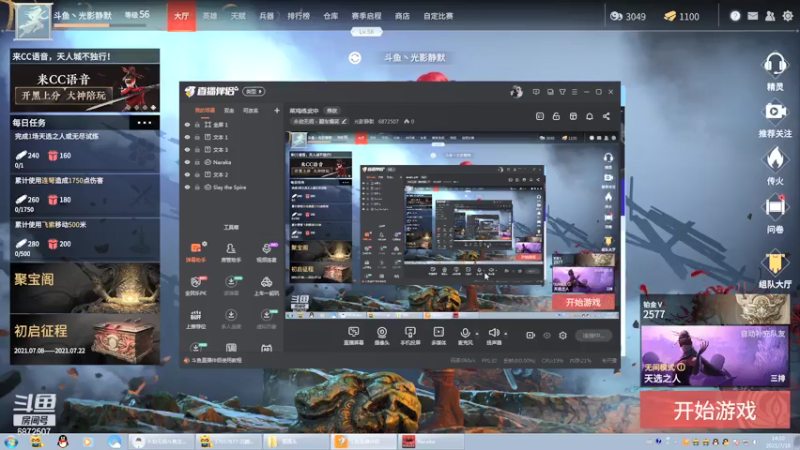
Task: Launch the 全民乐PK tool in the toolbox
Action: (x=196, y=286)
